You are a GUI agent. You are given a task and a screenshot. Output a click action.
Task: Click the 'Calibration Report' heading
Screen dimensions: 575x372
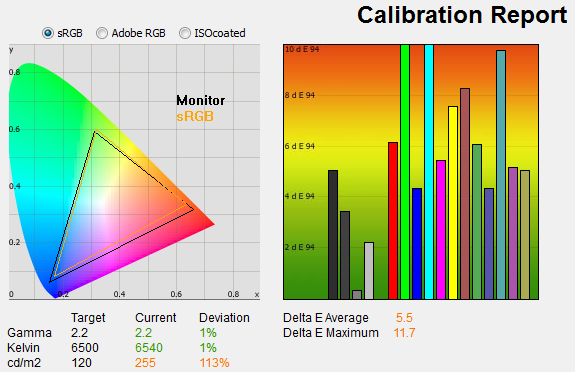[x=462, y=15]
